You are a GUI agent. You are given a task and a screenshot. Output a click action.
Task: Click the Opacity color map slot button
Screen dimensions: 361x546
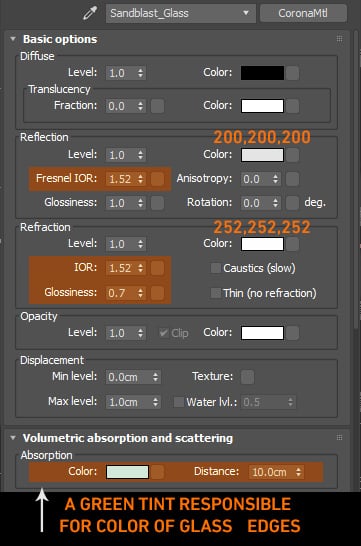point(292,333)
